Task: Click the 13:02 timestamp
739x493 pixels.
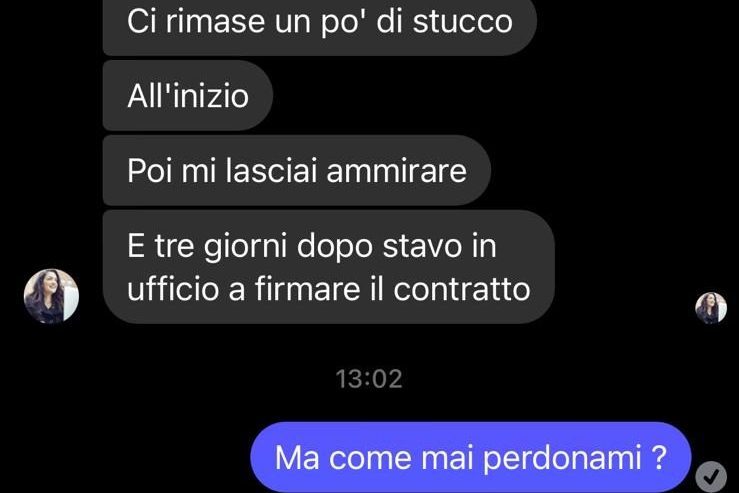Action: point(369,379)
